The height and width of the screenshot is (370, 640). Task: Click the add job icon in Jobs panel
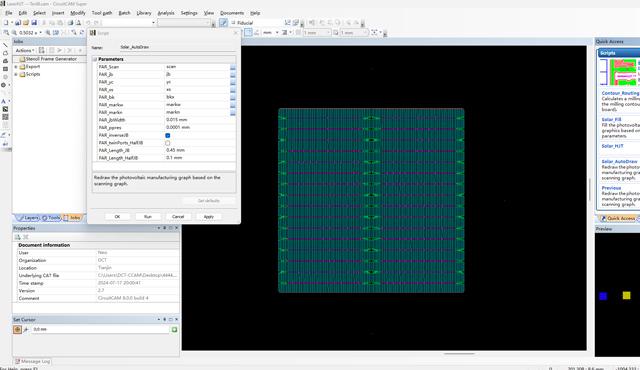point(42,50)
